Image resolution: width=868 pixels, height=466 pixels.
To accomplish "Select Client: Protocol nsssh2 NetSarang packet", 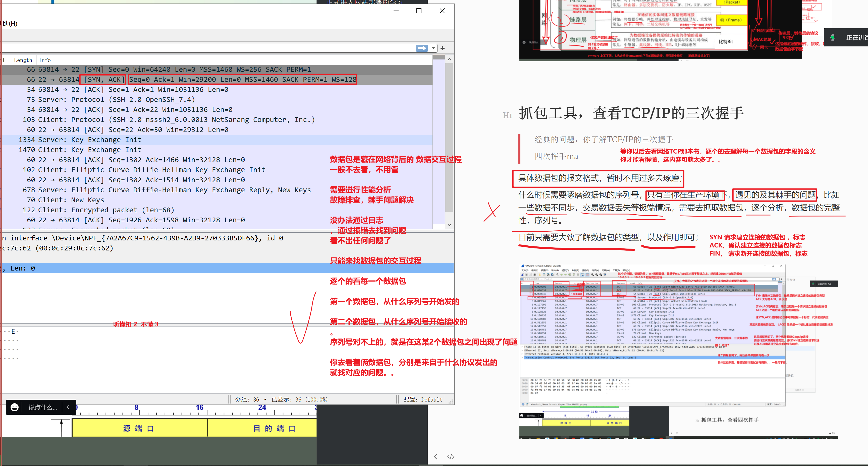I will 216,119.
